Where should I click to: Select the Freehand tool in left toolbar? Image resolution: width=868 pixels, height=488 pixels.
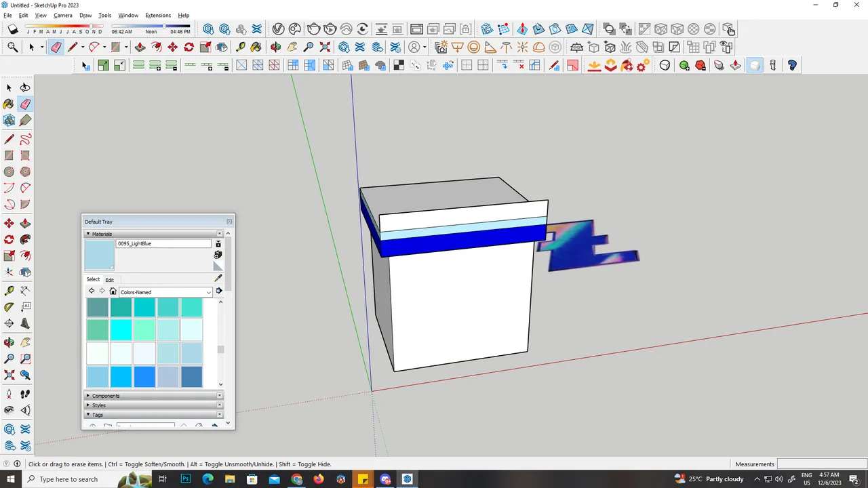pyautogui.click(x=25, y=140)
